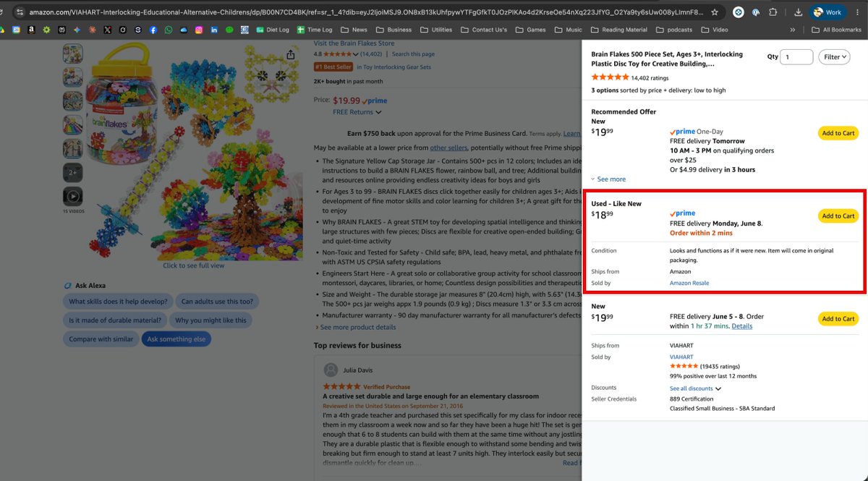
Task: Select the first product image thumbnail
Action: [x=72, y=54]
